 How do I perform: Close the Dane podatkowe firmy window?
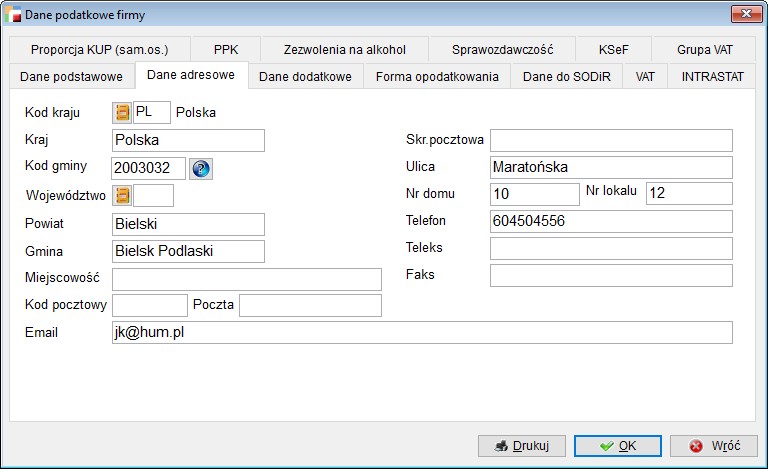click(x=745, y=14)
